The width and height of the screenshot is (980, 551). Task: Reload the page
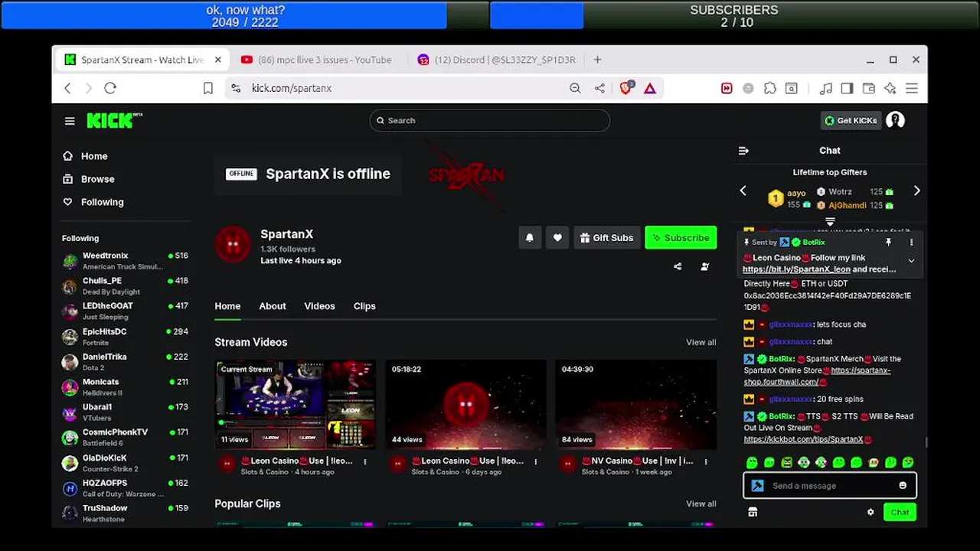pyautogui.click(x=110, y=88)
